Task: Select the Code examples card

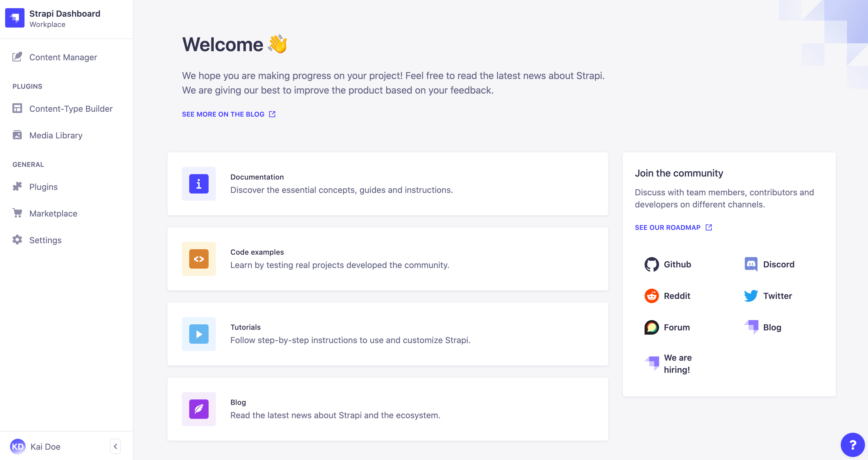Action: [x=388, y=259]
